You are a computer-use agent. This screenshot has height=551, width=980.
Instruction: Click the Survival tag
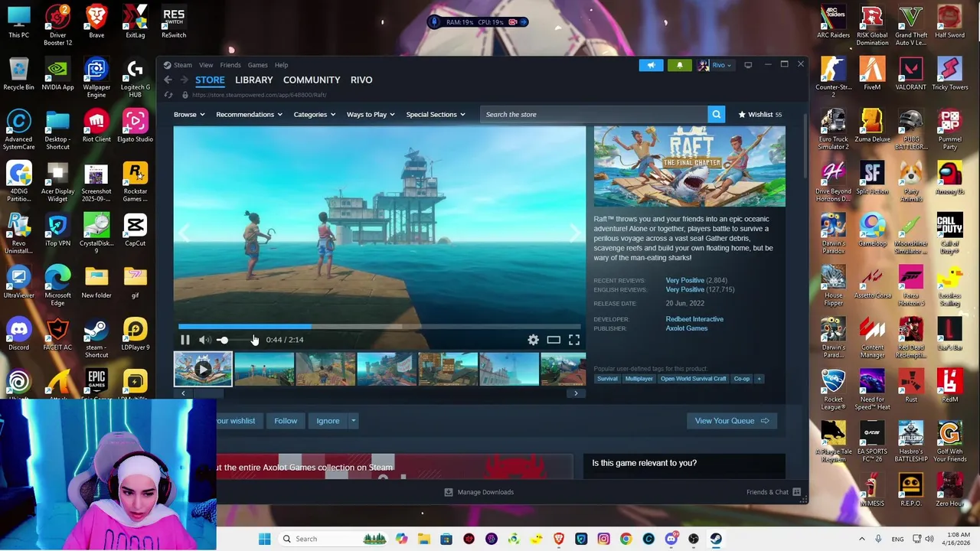coord(607,379)
